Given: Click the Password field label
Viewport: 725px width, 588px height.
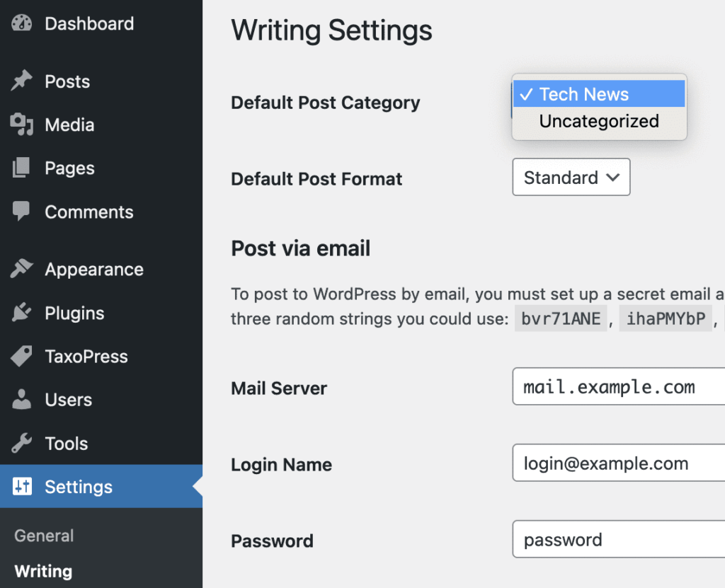Looking at the screenshot, I should [x=272, y=541].
